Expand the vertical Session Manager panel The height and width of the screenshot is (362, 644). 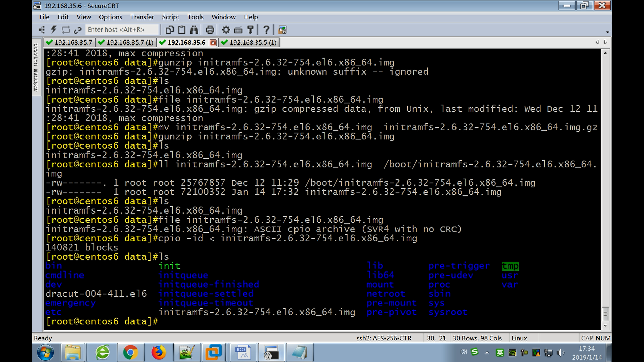(36, 67)
